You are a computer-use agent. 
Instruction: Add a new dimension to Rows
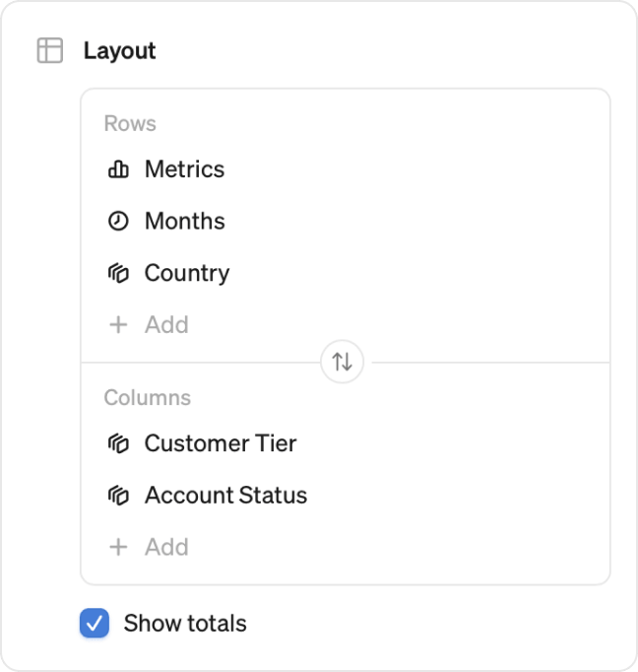[149, 325]
